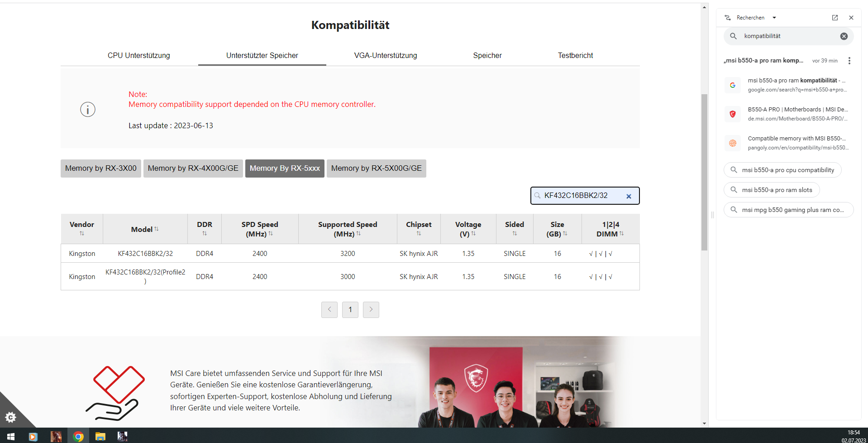Viewport: 868px width, 443px height.
Task: Expand the Recherchen dropdown menu
Action: [775, 17]
